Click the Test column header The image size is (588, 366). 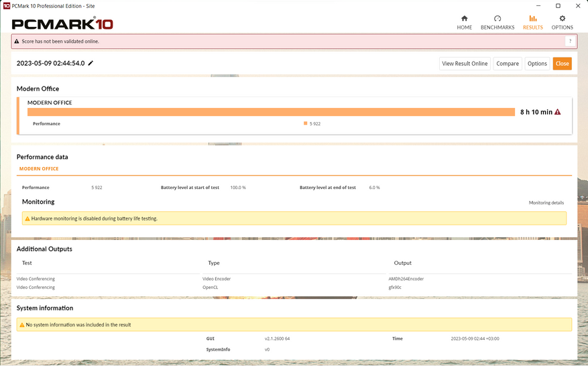click(x=27, y=263)
